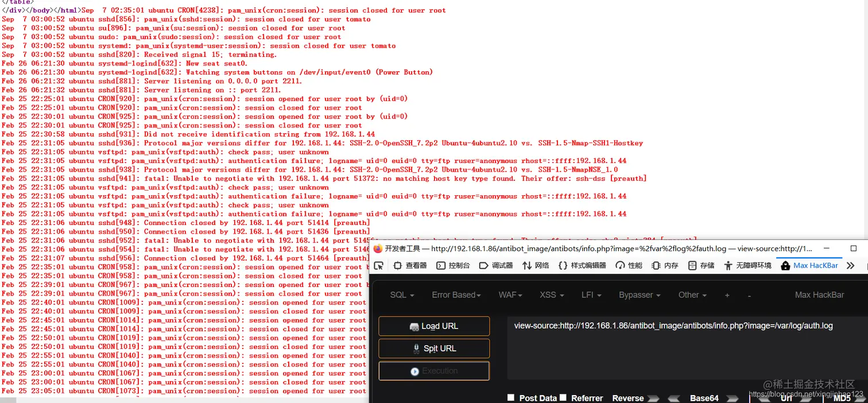Viewport: 868px width, 403px height.
Task: Click 'CRON[4238]' session closed line at top
Action: 264,10
